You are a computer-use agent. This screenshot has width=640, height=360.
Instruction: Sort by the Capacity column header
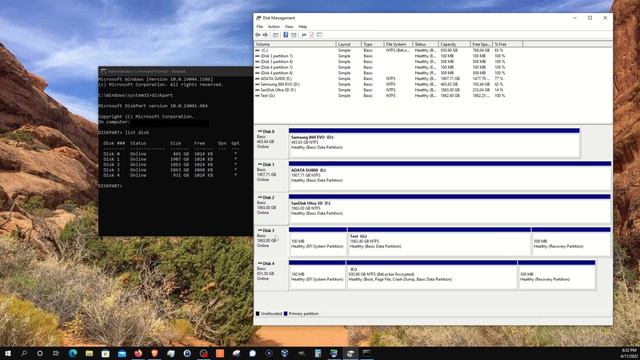pyautogui.click(x=454, y=44)
